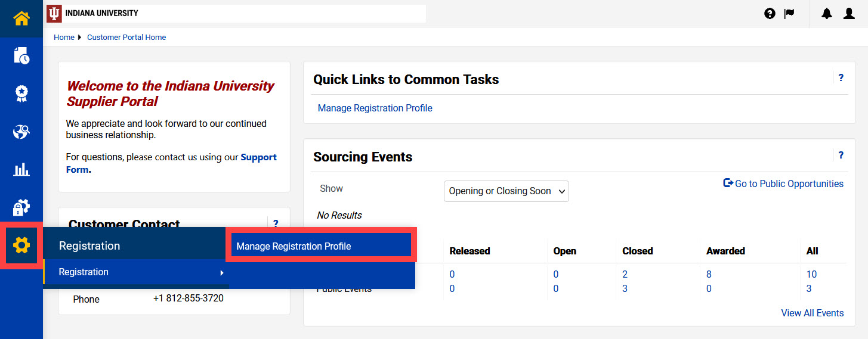Click the Open column header
868x339 pixels.
pyautogui.click(x=564, y=251)
